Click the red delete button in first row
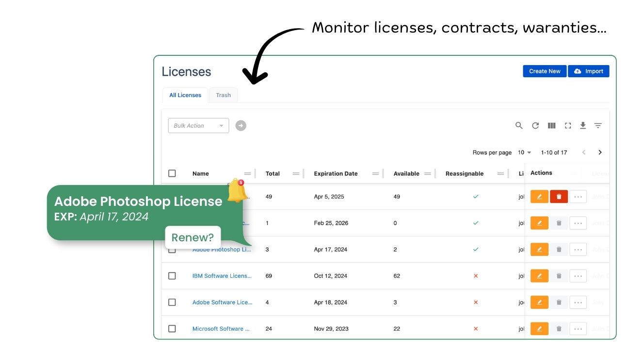 pyautogui.click(x=559, y=197)
